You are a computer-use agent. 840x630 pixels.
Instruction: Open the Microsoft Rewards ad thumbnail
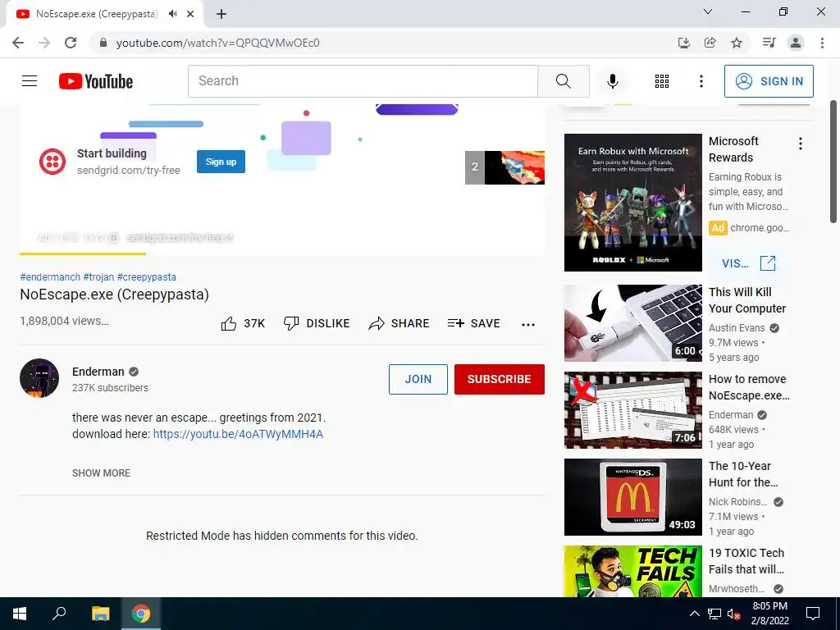tap(632, 203)
